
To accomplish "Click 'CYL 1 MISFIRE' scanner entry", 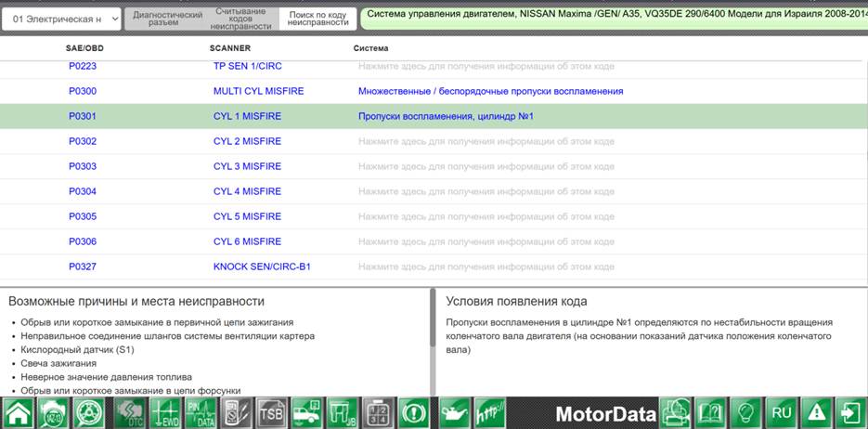I will click(247, 116).
